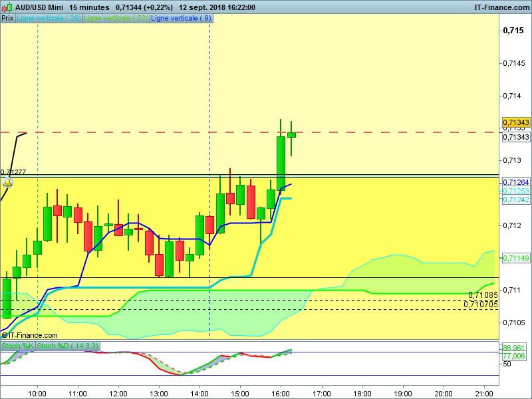The image size is (532, 399).
Task: Click the 0,71277 horizontal line label
Action: coord(13,172)
